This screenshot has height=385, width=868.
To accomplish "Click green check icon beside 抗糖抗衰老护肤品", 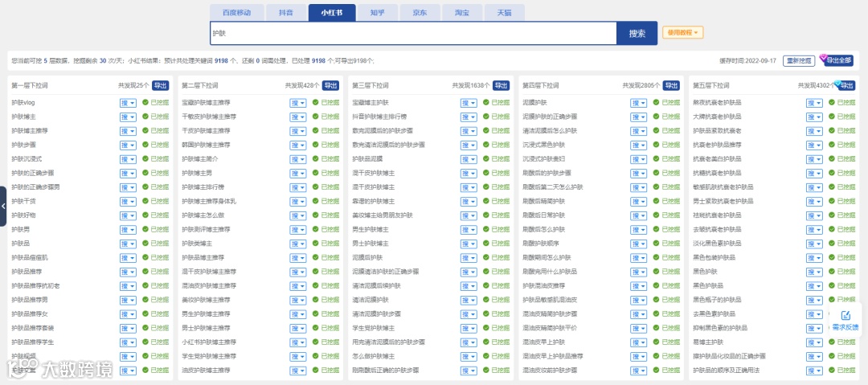I will pyautogui.click(x=832, y=173).
